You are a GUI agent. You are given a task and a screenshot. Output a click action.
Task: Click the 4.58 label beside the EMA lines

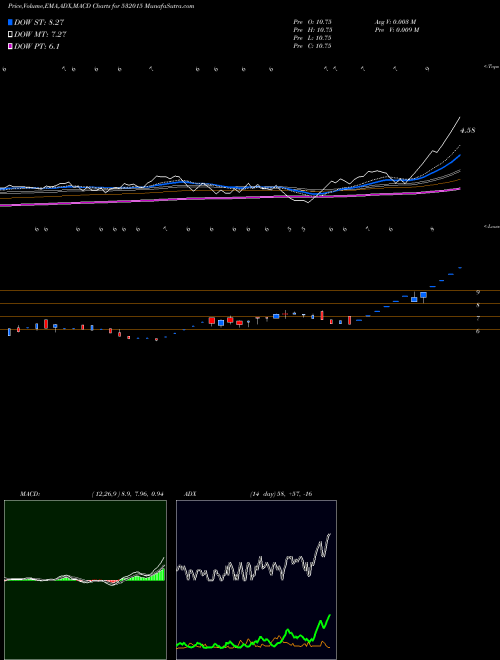[468, 130]
